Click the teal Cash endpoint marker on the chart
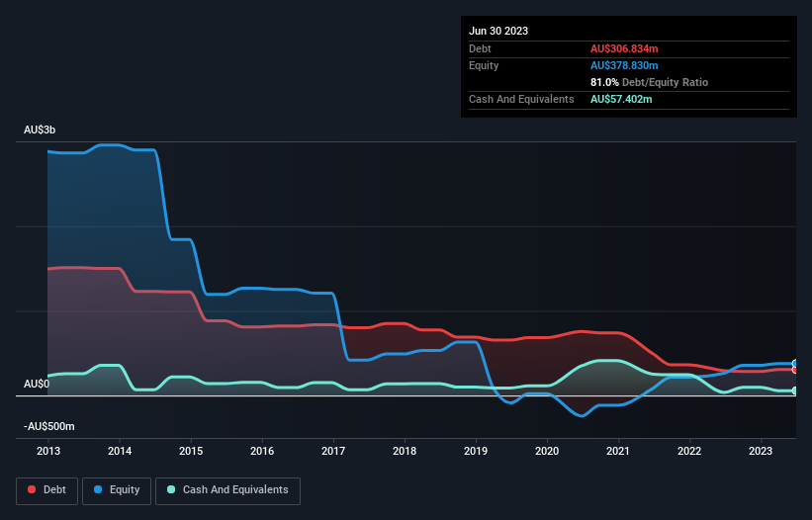This screenshot has height=520, width=812. [795, 390]
